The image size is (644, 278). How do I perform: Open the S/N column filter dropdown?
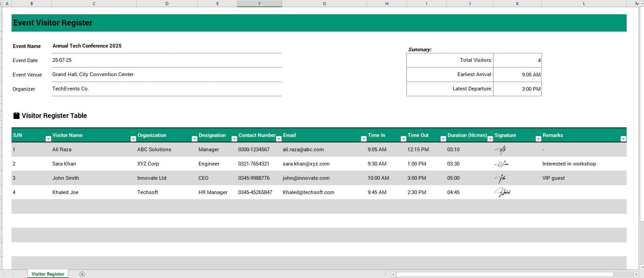point(48,139)
